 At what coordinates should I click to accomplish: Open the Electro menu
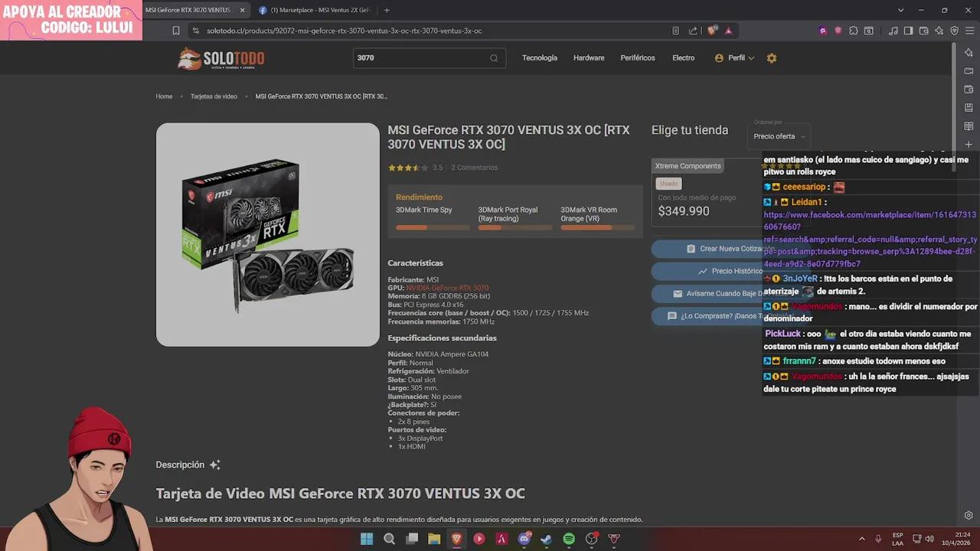684,58
